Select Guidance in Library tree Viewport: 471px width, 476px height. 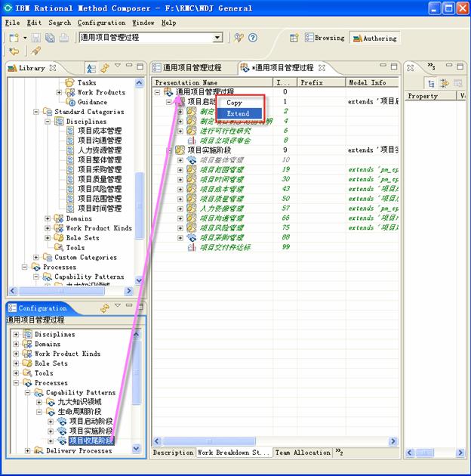[92, 102]
